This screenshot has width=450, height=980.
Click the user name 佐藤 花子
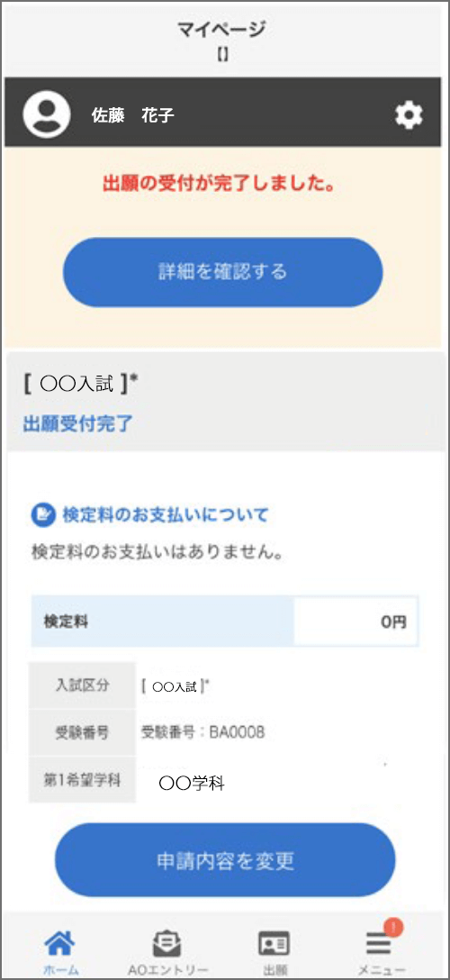point(133,115)
